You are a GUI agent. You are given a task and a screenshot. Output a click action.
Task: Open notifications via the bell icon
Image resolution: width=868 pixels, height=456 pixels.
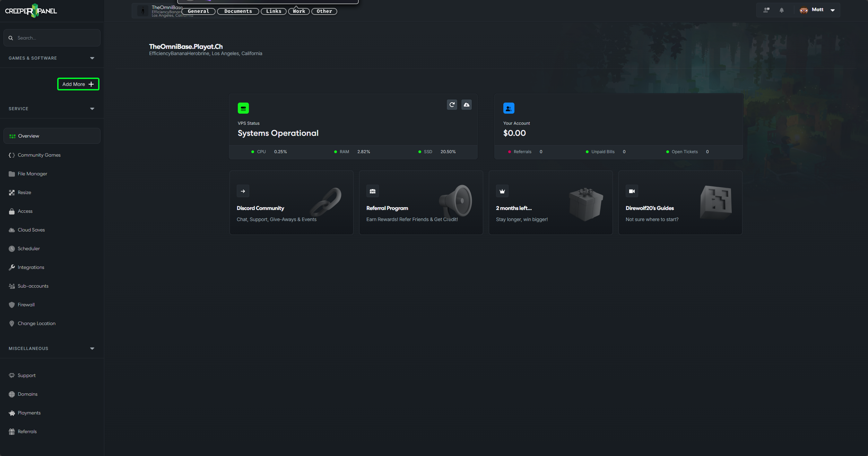pyautogui.click(x=782, y=10)
